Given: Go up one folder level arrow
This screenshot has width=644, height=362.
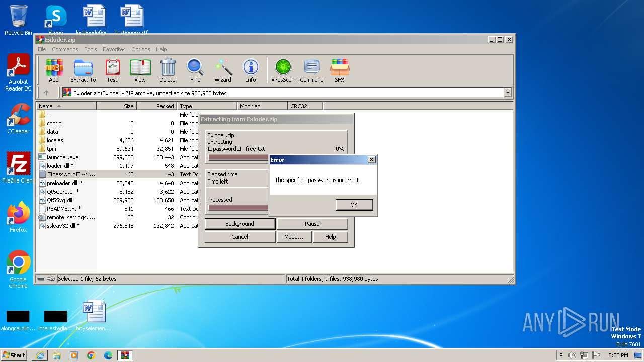Looking at the screenshot, I should 46,93.
